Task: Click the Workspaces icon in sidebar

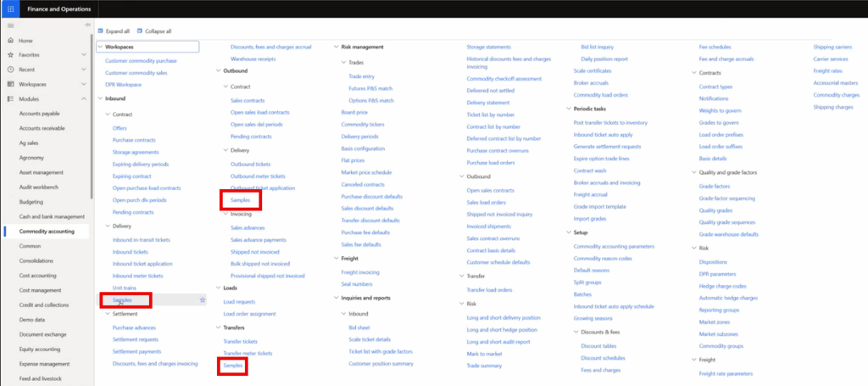Action: (x=10, y=85)
